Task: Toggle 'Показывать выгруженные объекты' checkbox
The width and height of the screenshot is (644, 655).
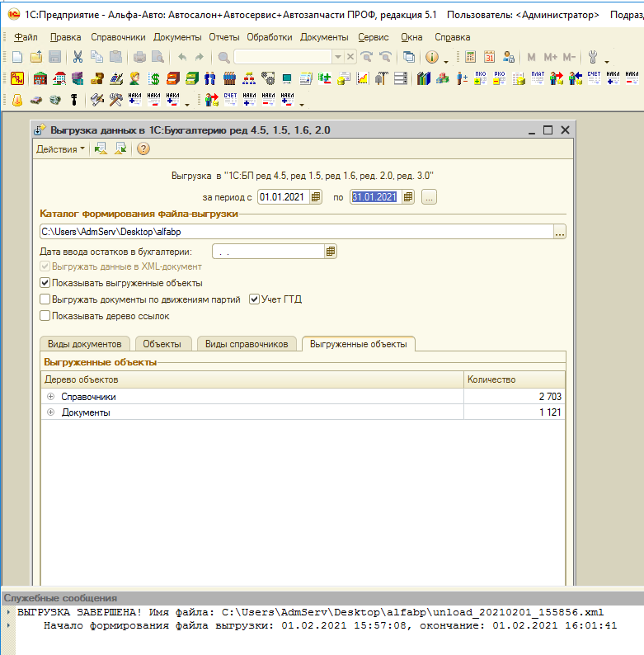Action: click(x=45, y=283)
